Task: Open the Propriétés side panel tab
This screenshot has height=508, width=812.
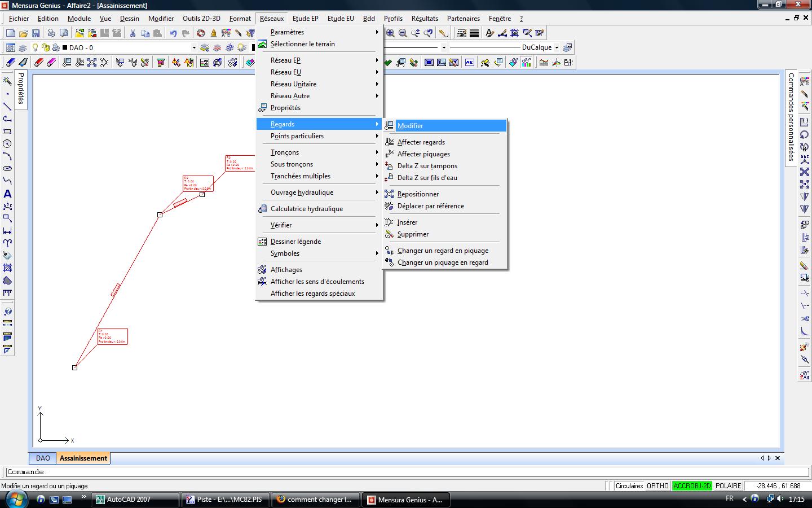Action: tap(21, 89)
